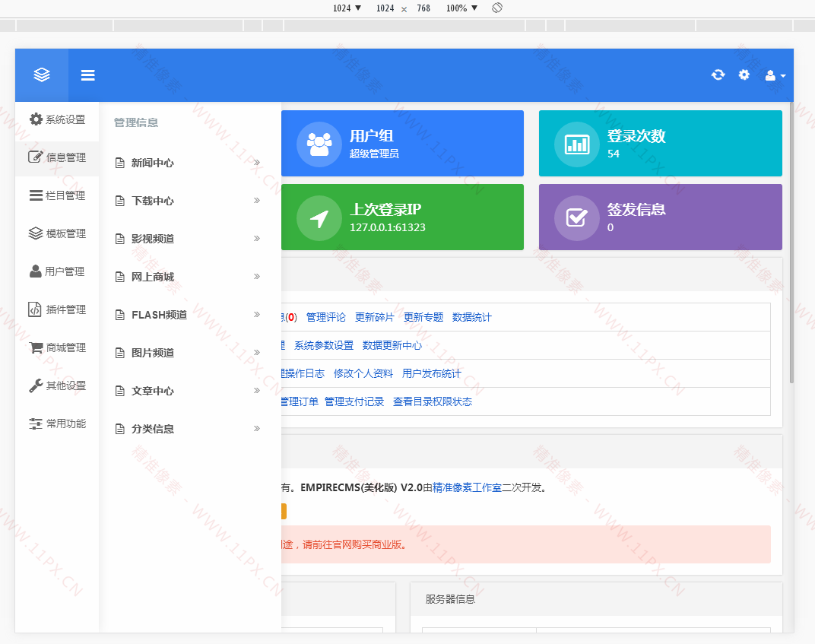Toggle the hamburger menu icon
The image size is (815, 644).
point(88,75)
